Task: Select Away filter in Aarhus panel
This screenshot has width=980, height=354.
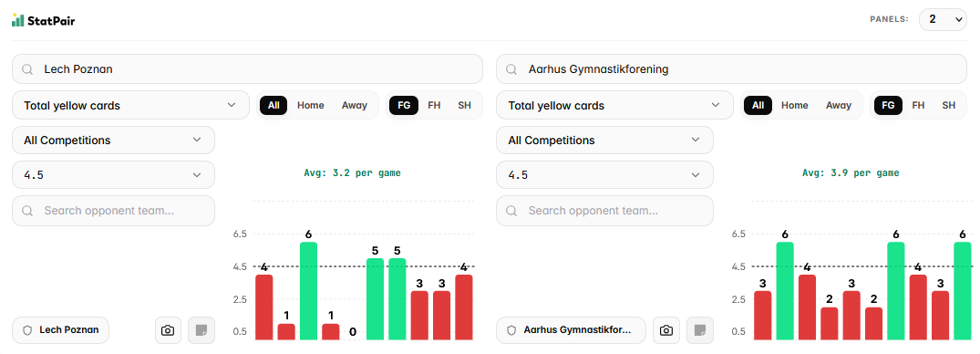Action: pos(839,105)
